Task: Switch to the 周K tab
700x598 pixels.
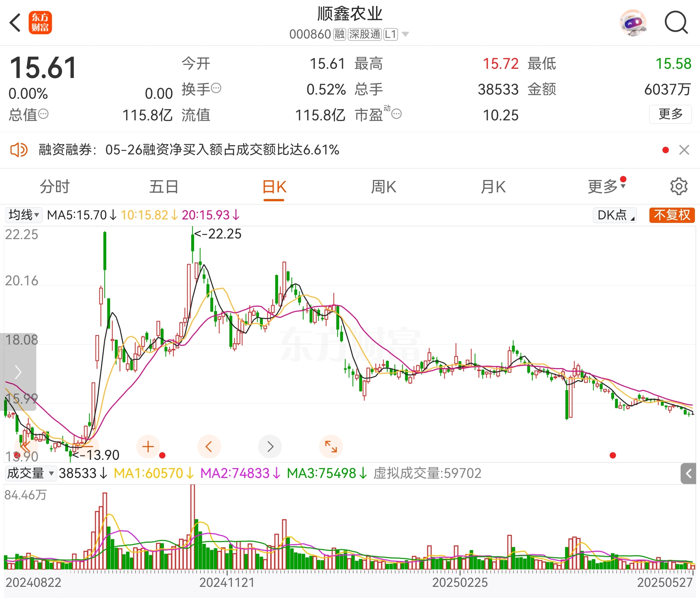Action: (383, 187)
